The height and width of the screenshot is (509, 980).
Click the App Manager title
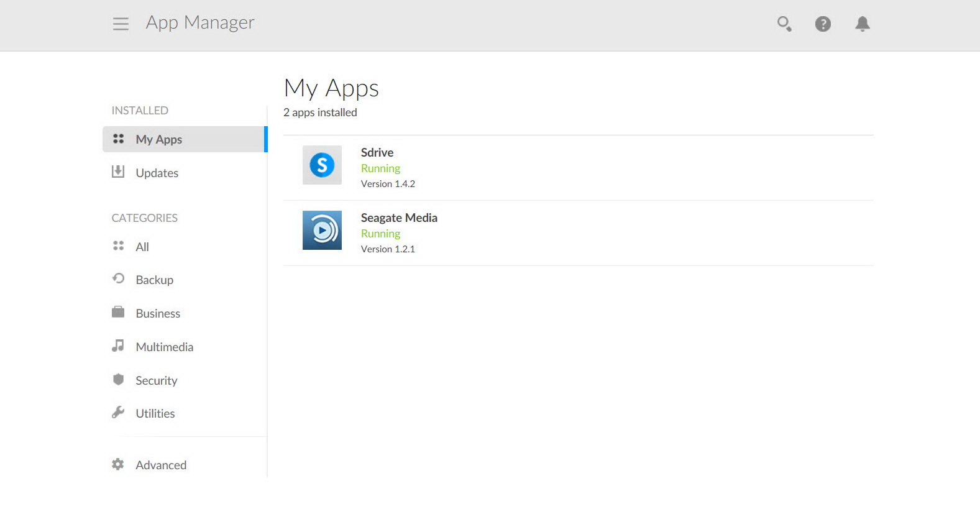200,23
